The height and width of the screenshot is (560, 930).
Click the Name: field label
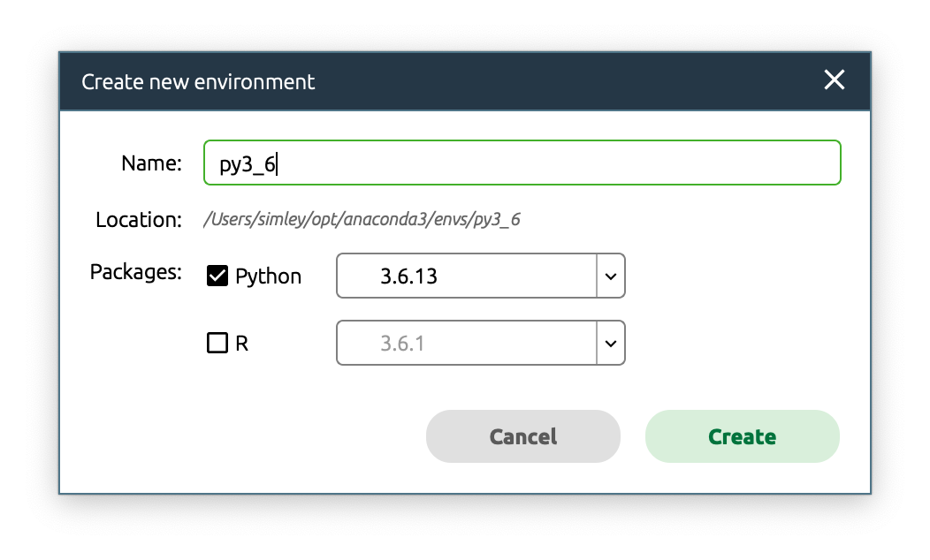151,163
